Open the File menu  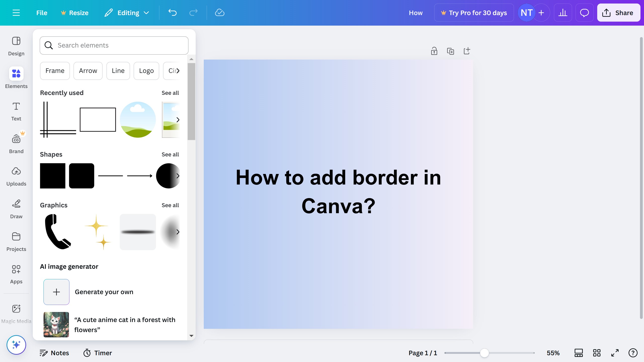[x=42, y=13]
